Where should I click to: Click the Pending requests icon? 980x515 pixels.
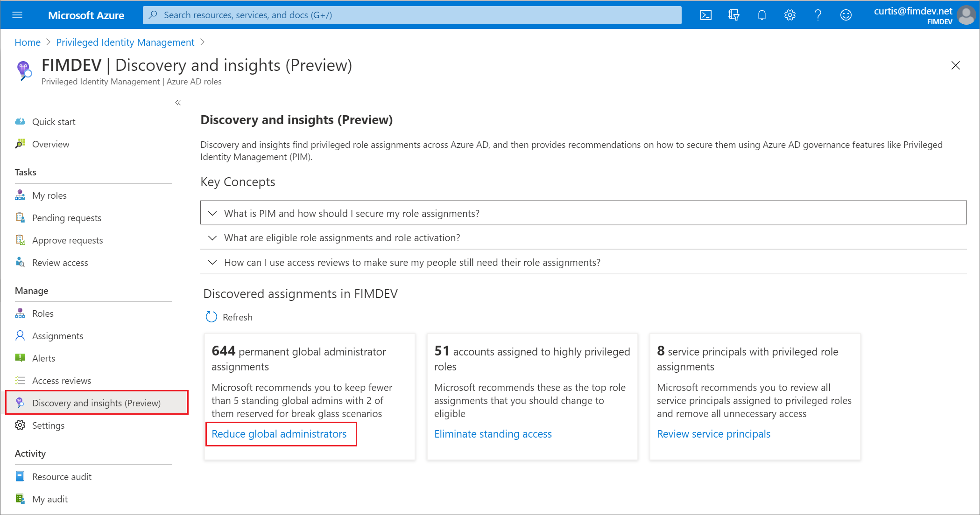pos(21,217)
